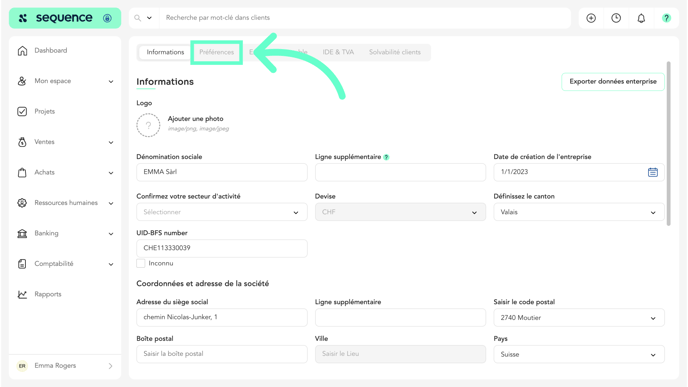This screenshot has width=688, height=387.
Task: Click the plus-circle add icon in header
Action: (591, 18)
